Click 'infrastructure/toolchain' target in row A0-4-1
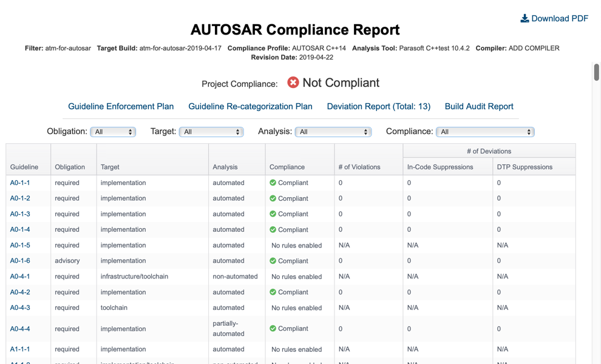This screenshot has height=364, width=601. pyautogui.click(x=134, y=276)
